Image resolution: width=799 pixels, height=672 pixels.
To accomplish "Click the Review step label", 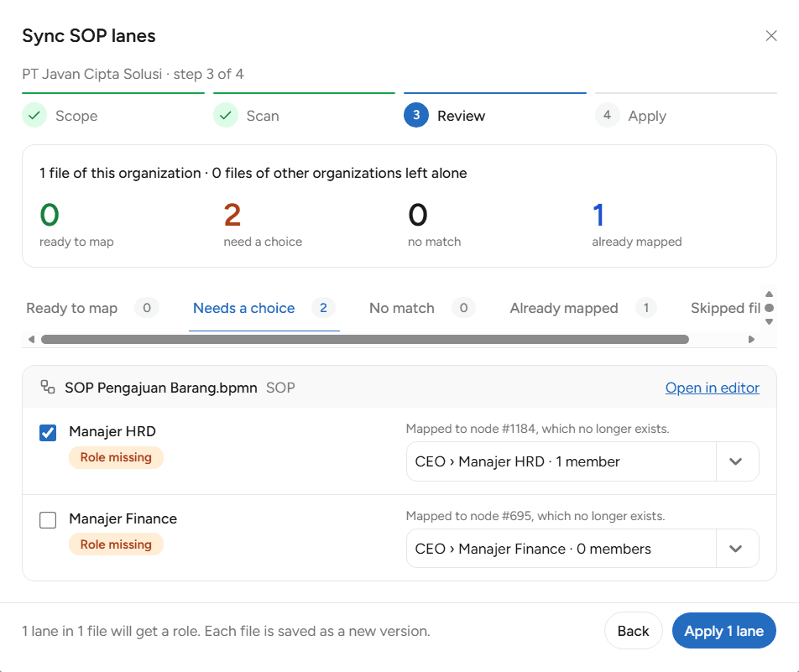I will tap(461, 116).
